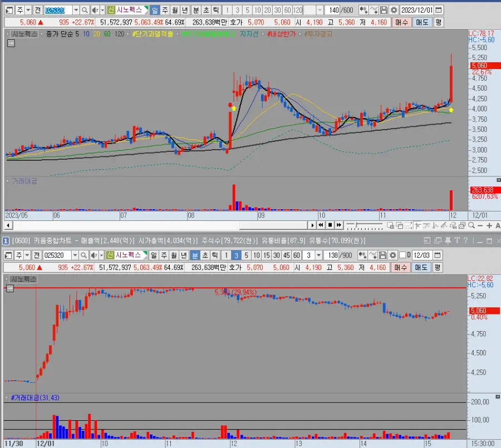Click #거래대금(31.43) label in lower chart

pyautogui.click(x=35, y=398)
